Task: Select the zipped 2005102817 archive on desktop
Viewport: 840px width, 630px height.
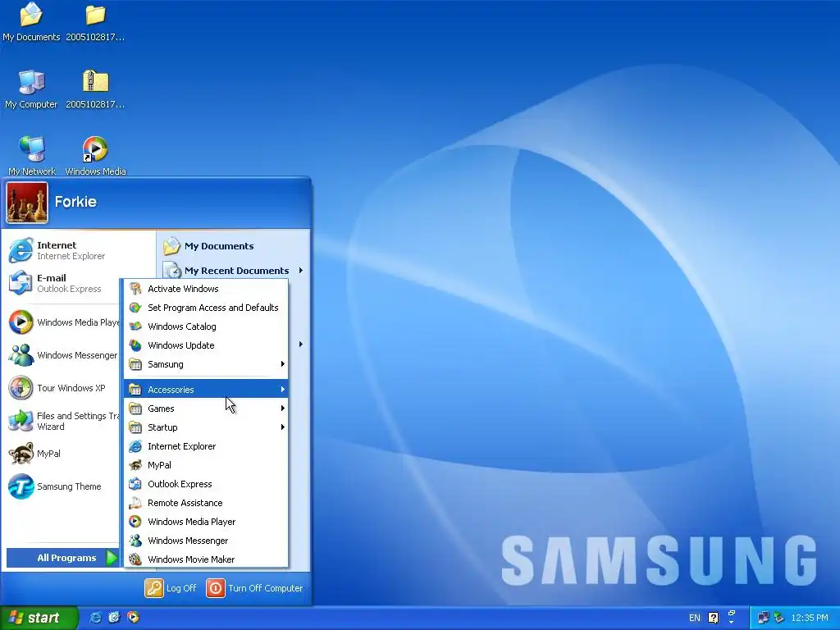Action: (x=95, y=89)
